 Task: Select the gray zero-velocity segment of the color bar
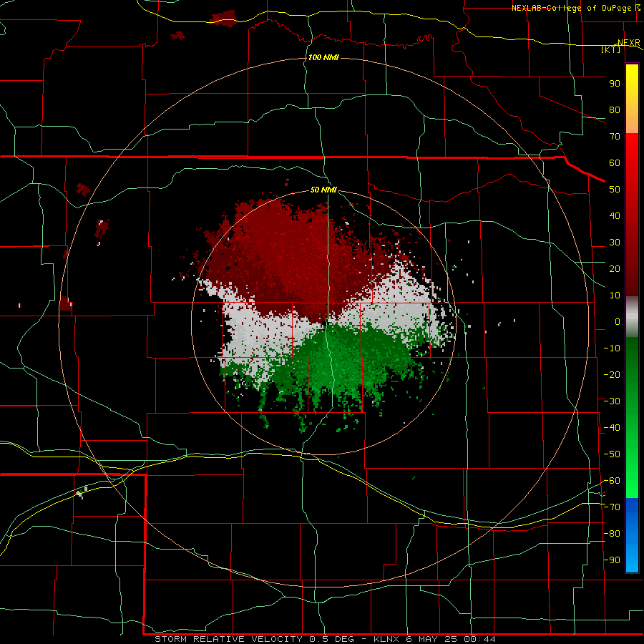632,317
